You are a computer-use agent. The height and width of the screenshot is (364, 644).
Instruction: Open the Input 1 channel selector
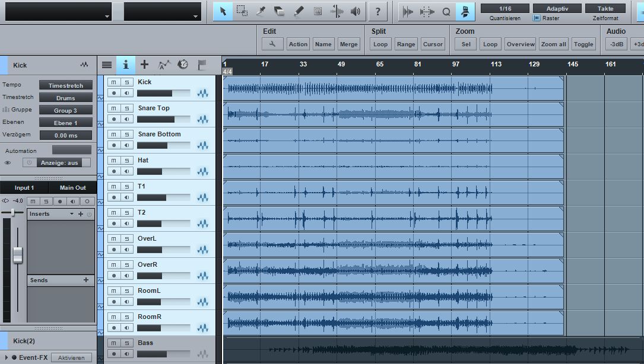pos(24,187)
